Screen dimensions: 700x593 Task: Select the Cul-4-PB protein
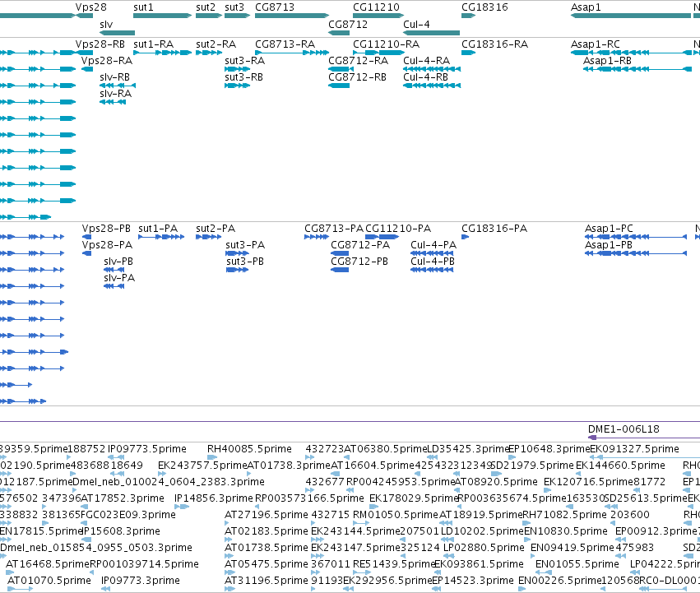click(x=433, y=262)
